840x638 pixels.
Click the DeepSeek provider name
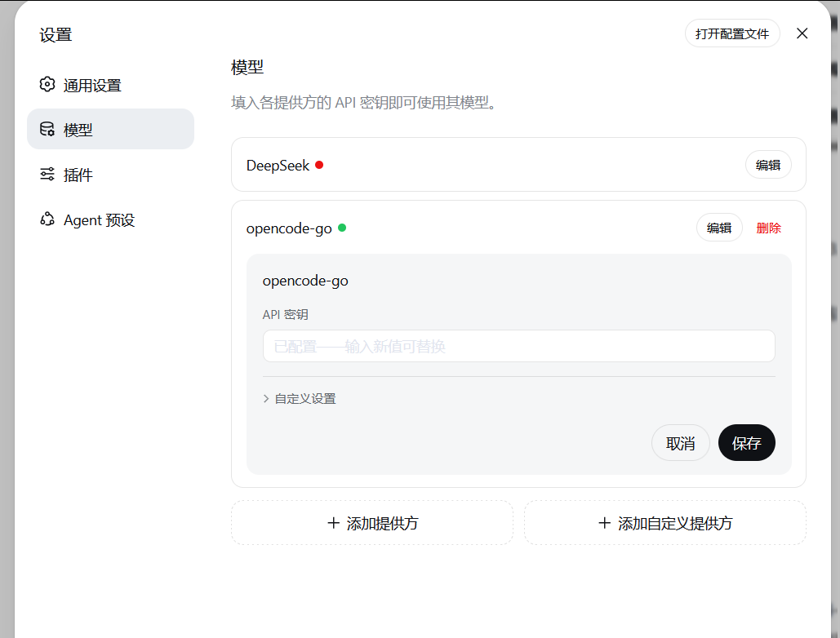click(278, 166)
